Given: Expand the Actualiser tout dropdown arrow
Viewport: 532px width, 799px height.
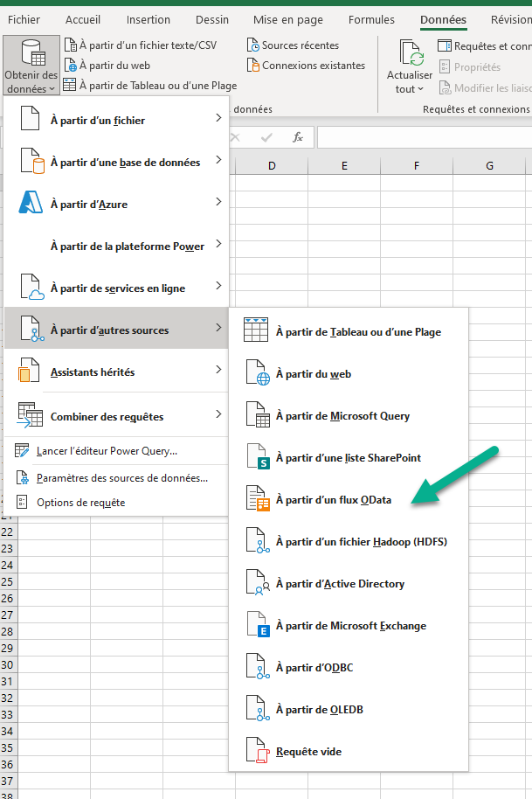Looking at the screenshot, I should tap(421, 89).
